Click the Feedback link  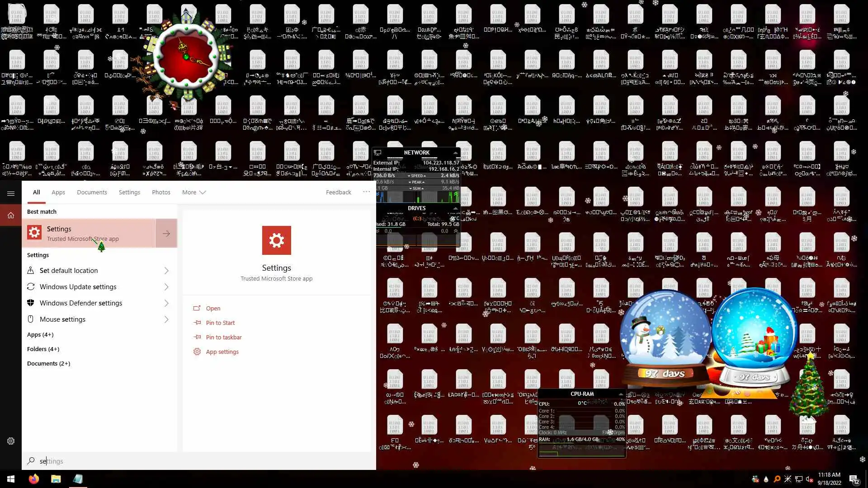pyautogui.click(x=338, y=192)
